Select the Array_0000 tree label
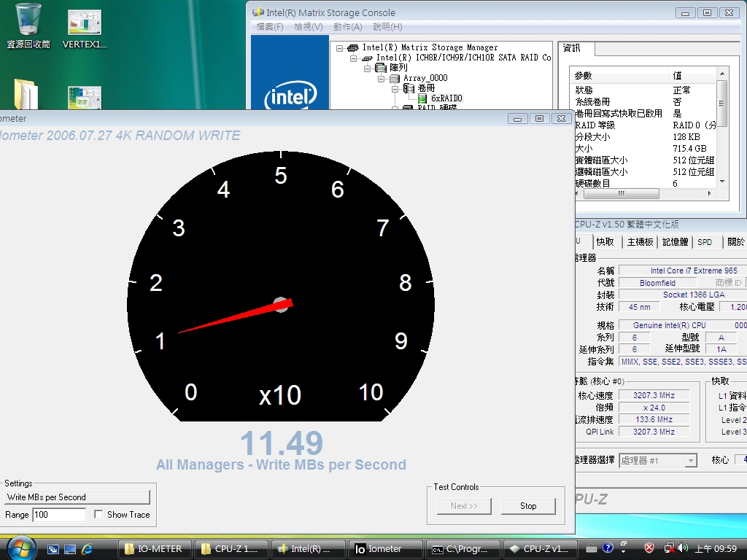 425,78
